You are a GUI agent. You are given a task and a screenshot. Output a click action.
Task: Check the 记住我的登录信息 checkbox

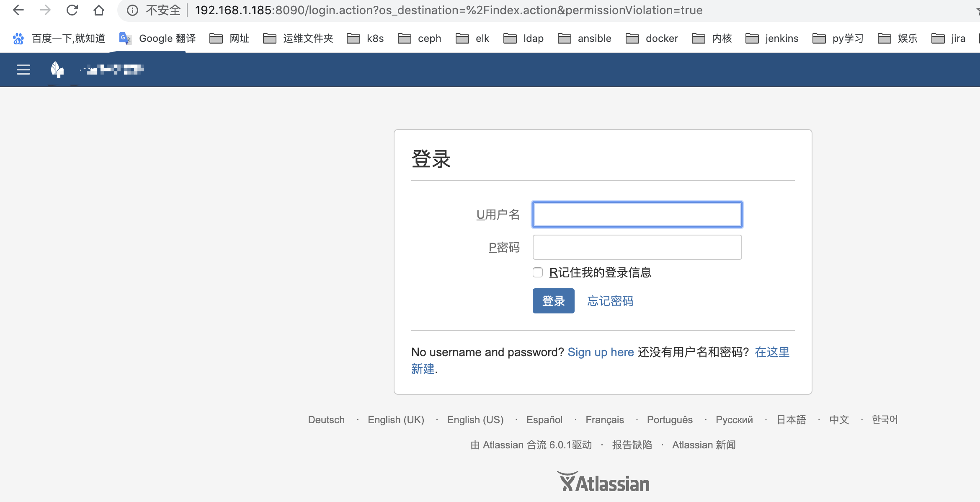[538, 272]
